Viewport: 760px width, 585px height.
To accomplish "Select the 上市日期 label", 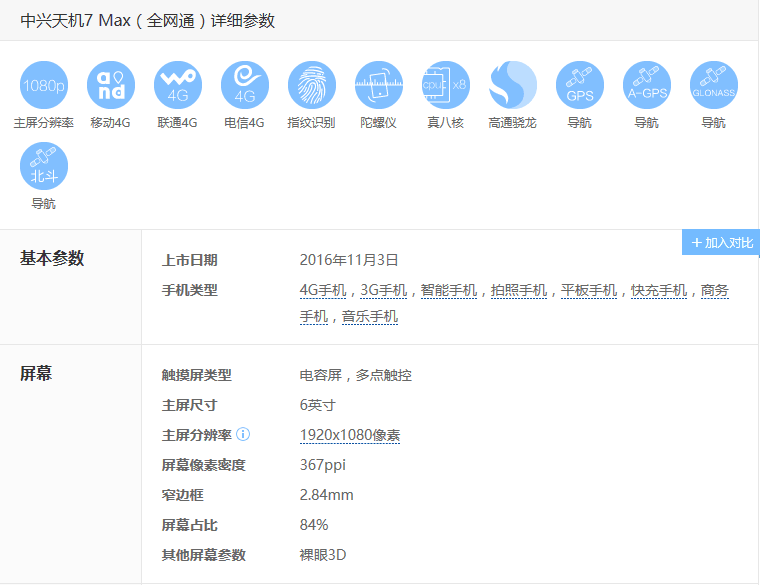I will click(x=190, y=260).
